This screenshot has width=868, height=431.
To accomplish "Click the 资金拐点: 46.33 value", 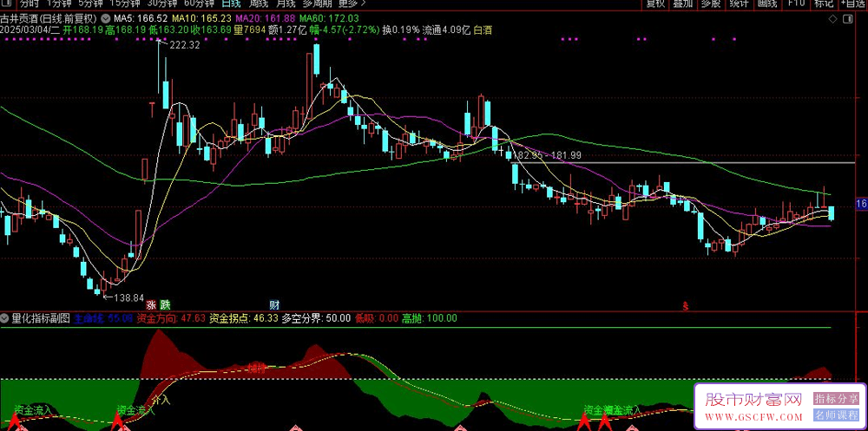I will click(x=244, y=318).
